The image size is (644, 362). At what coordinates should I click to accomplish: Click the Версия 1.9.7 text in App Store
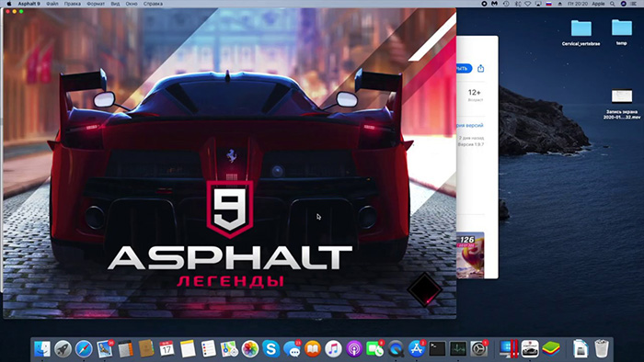point(471,145)
